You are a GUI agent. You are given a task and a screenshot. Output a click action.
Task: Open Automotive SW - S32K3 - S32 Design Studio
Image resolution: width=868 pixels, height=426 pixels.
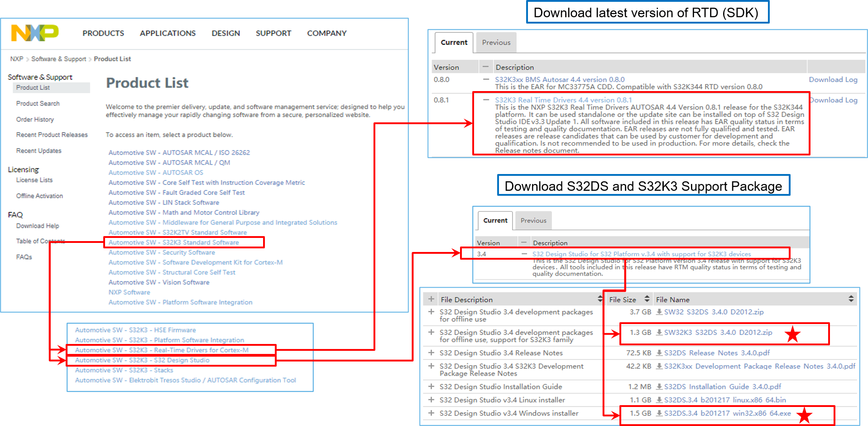tap(142, 360)
